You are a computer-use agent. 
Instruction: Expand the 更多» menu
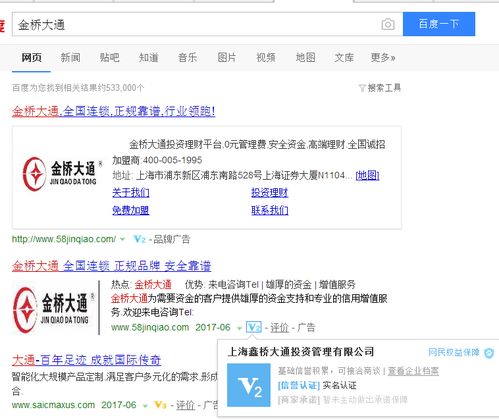click(x=383, y=57)
